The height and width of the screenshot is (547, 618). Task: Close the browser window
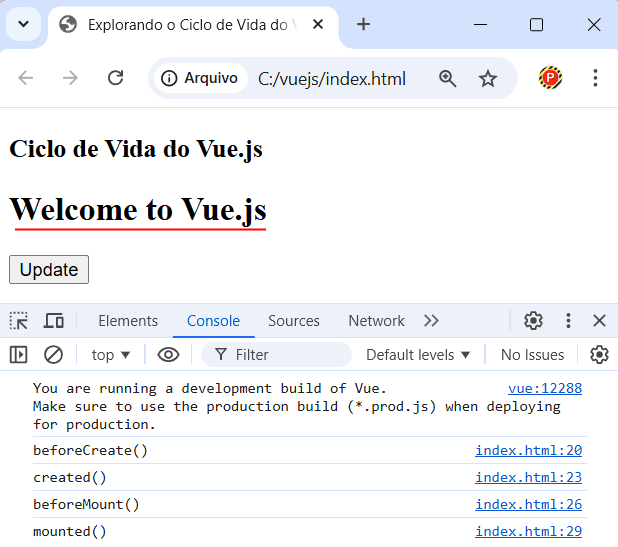(594, 24)
